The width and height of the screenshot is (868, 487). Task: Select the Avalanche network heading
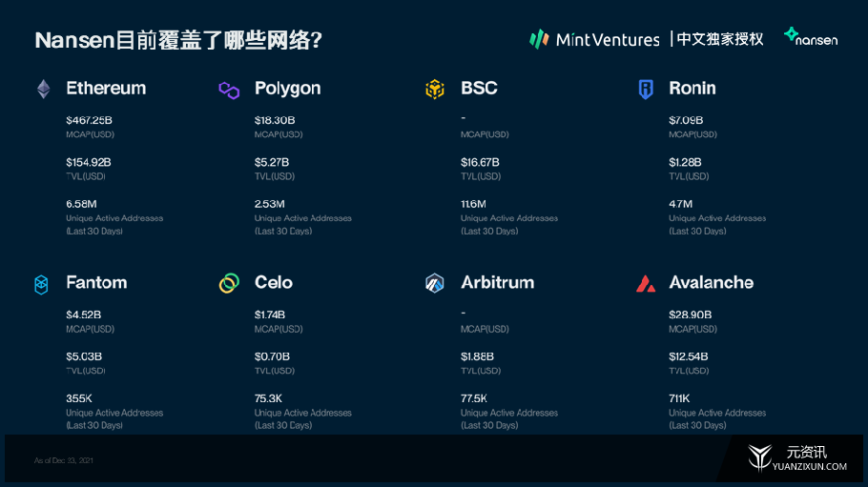(x=711, y=283)
